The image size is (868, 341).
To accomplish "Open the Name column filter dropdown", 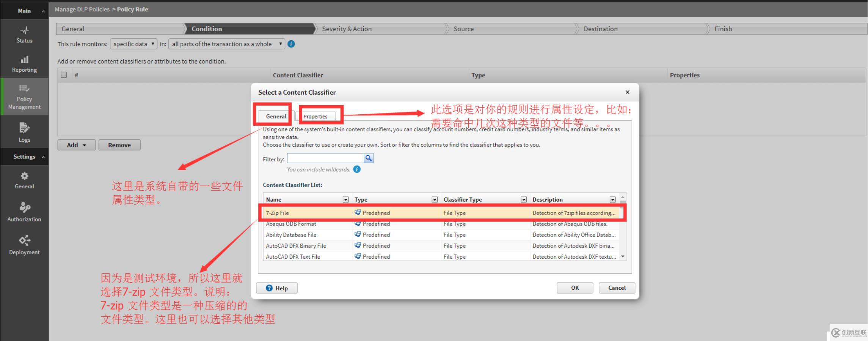I will (345, 200).
